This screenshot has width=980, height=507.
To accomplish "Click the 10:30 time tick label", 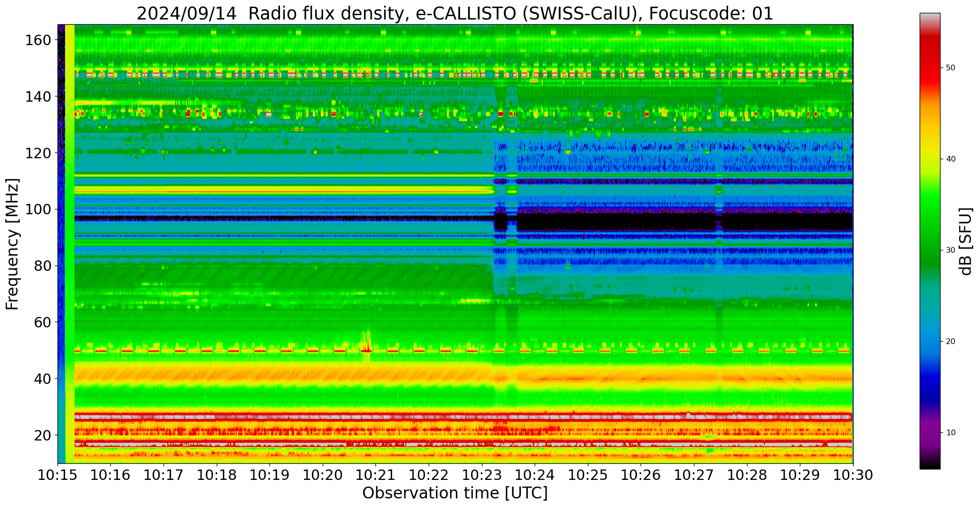I will (853, 475).
